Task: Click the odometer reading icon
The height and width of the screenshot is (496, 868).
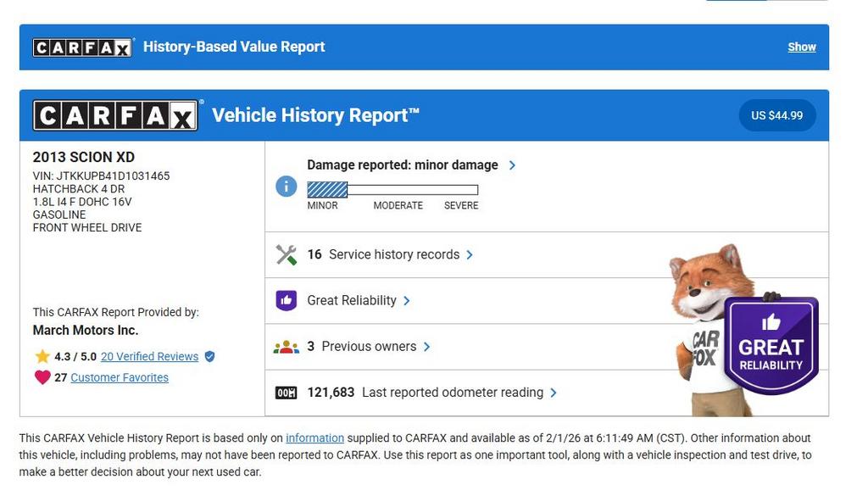Action: (287, 393)
